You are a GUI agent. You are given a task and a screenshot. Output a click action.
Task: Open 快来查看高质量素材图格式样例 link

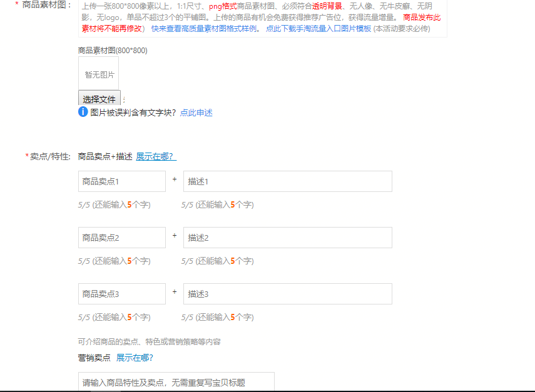(x=204, y=29)
